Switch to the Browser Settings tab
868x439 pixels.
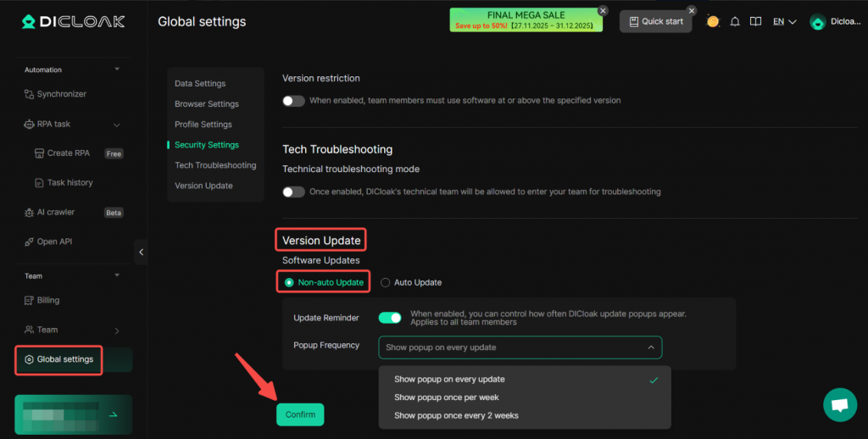coord(207,104)
